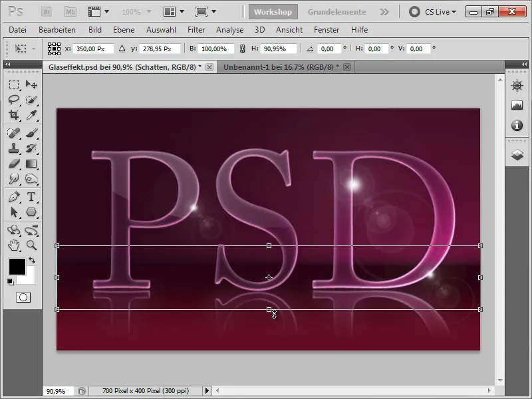Select the Quick Selection tool

click(31, 99)
